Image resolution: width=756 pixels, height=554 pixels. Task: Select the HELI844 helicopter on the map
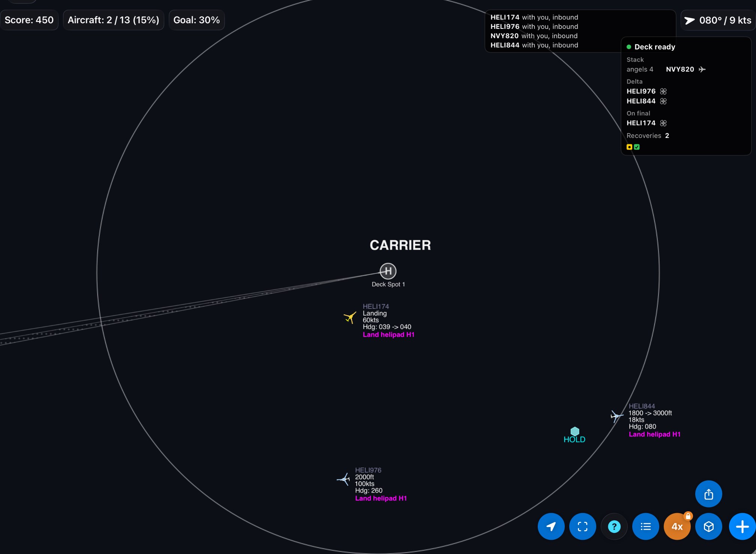coord(616,416)
